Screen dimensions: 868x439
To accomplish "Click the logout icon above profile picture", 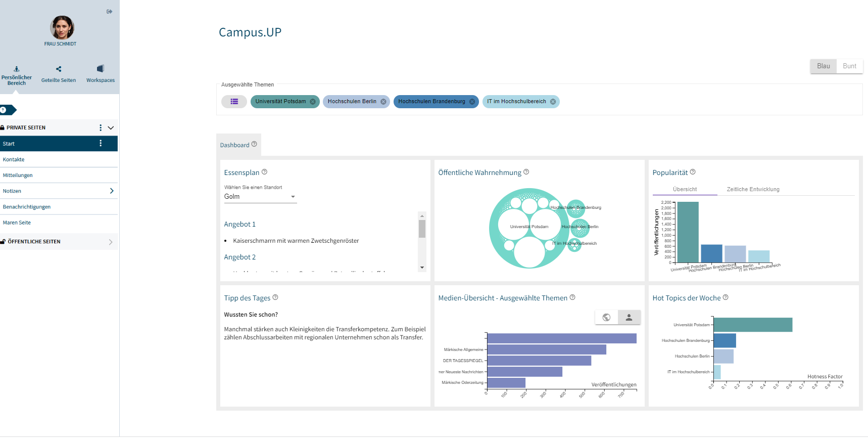I will [x=109, y=12].
